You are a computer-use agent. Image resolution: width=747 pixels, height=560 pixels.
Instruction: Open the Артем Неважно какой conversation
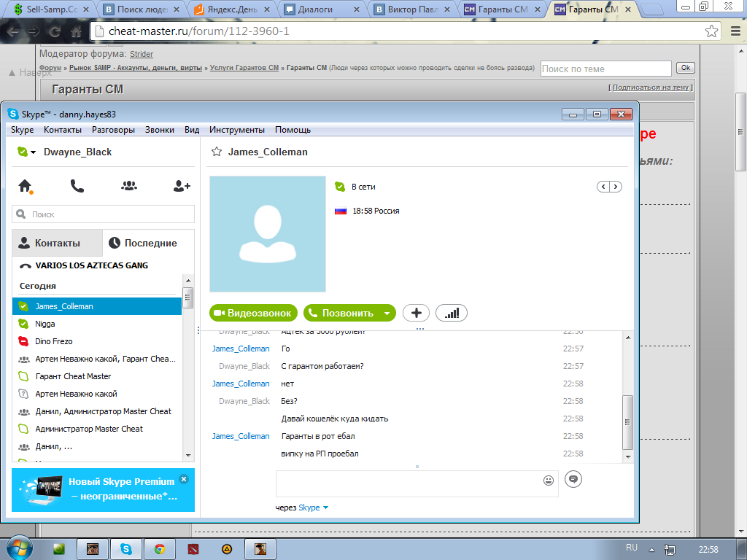[x=97, y=394]
